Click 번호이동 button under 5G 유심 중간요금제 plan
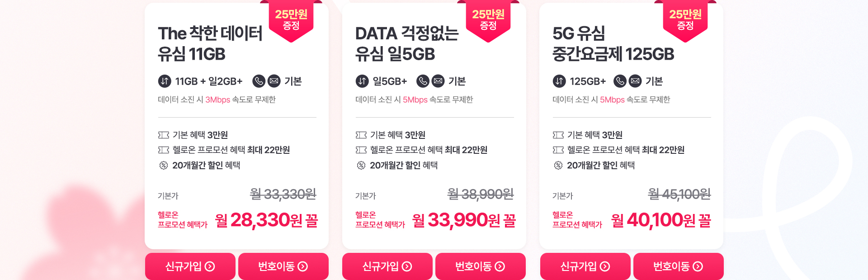This screenshot has height=280, width=868. tap(679, 266)
